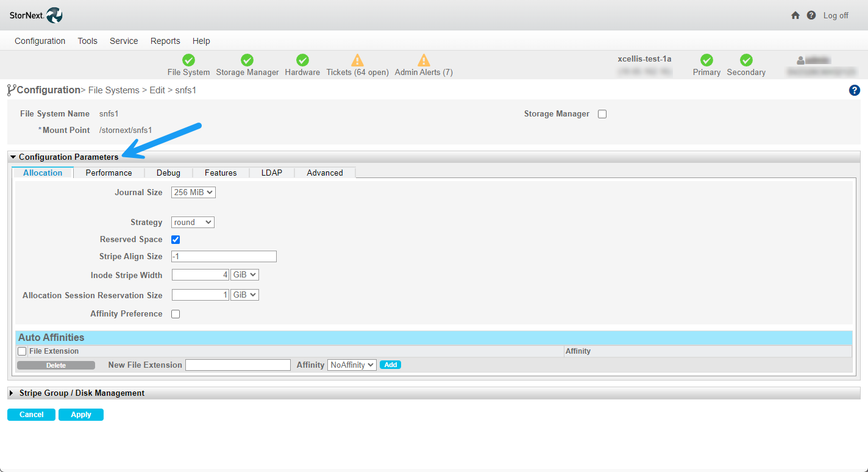Viewport: 868px width, 472px height.
Task: Open the Allocation Session Reservation Size unit dropdown
Action: 244,295
